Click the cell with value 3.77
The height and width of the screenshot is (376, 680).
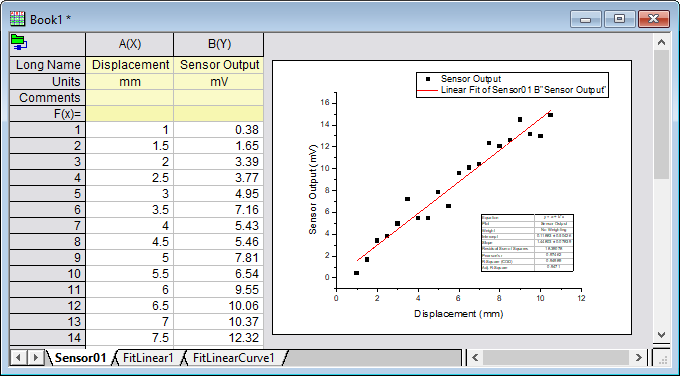(219, 178)
